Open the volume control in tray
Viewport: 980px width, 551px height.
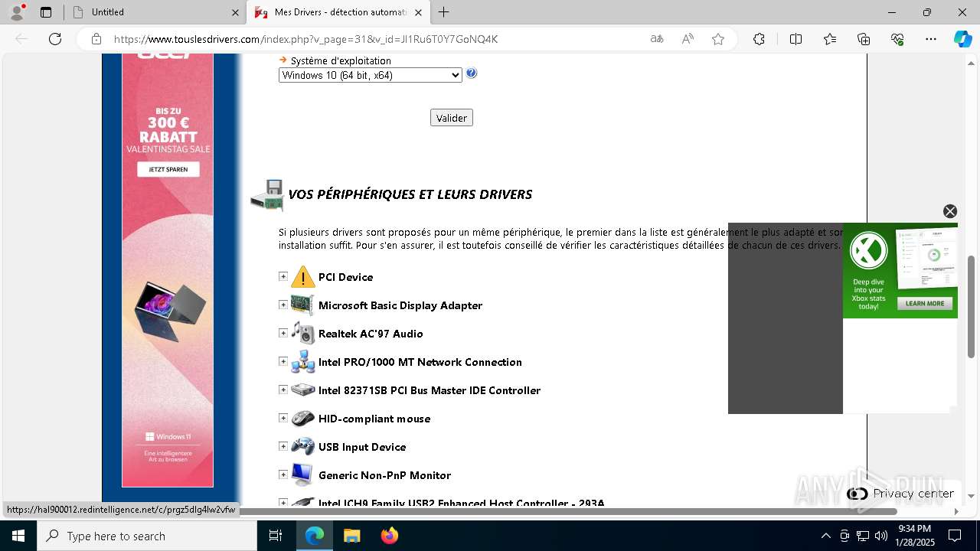coord(881,536)
